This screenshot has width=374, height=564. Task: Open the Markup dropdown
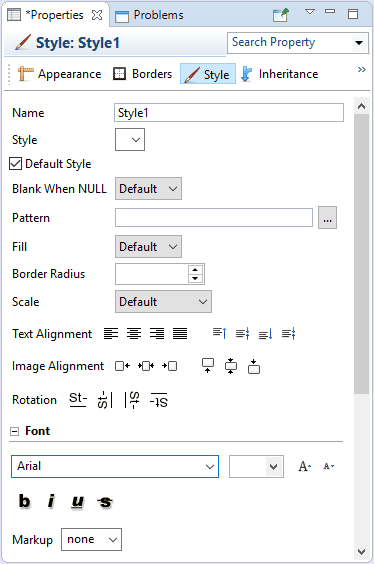click(91, 540)
